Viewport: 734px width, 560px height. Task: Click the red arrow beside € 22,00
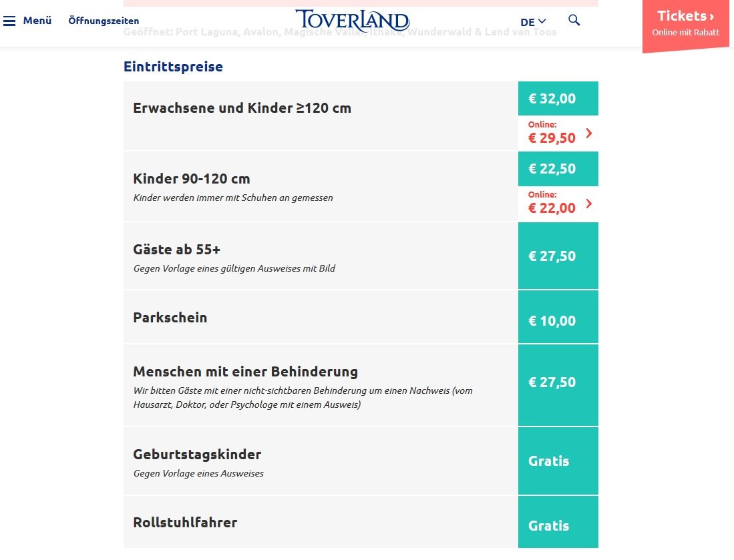click(589, 204)
